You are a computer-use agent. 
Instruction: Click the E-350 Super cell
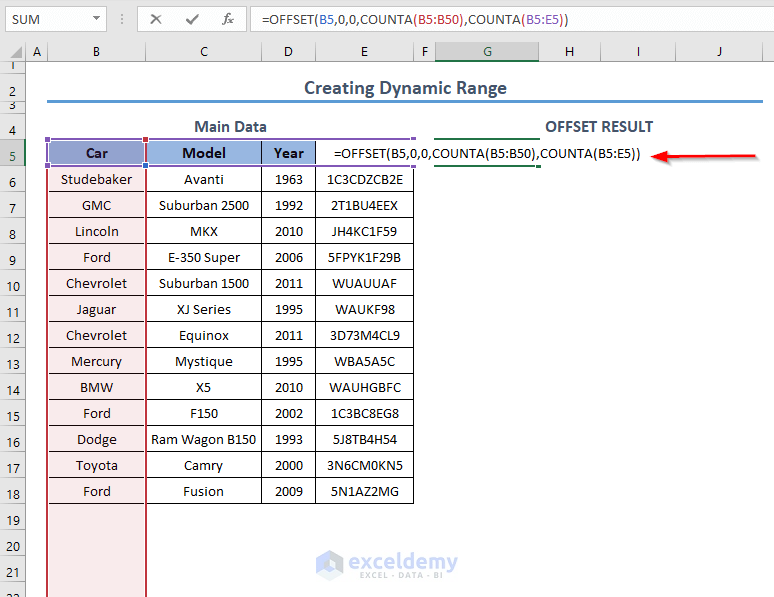[204, 257]
